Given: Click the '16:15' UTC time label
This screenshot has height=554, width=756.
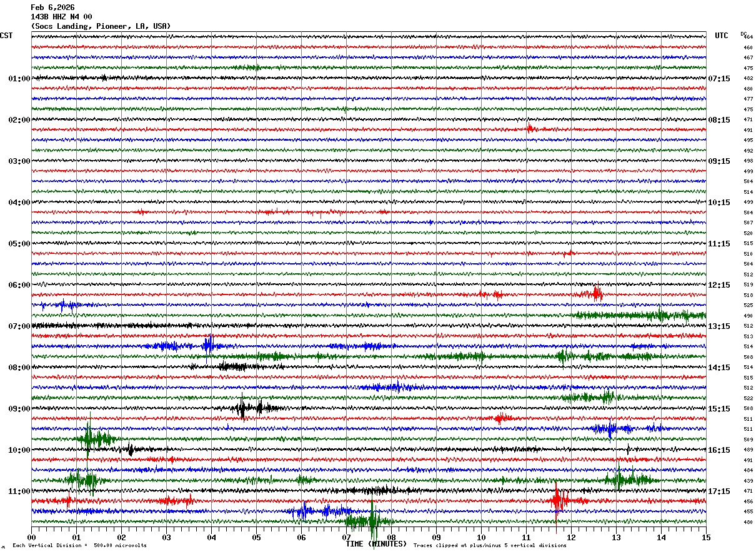Looking at the screenshot, I should (719, 450).
